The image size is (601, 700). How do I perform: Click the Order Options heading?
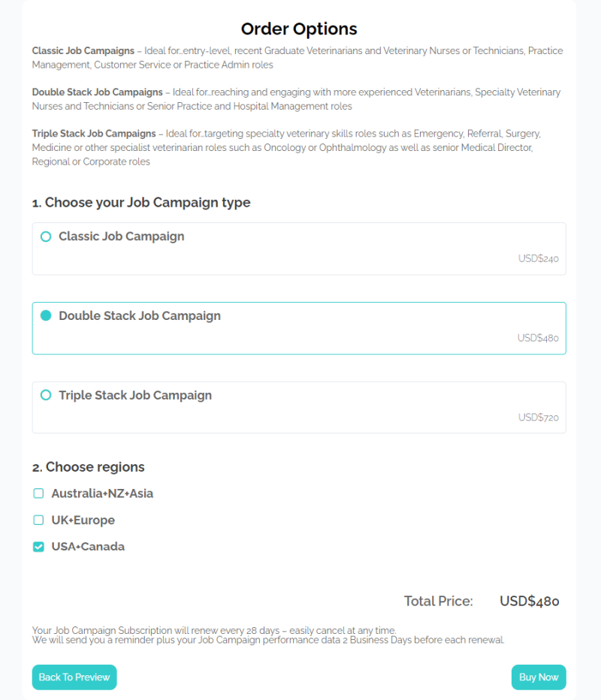coord(299,29)
